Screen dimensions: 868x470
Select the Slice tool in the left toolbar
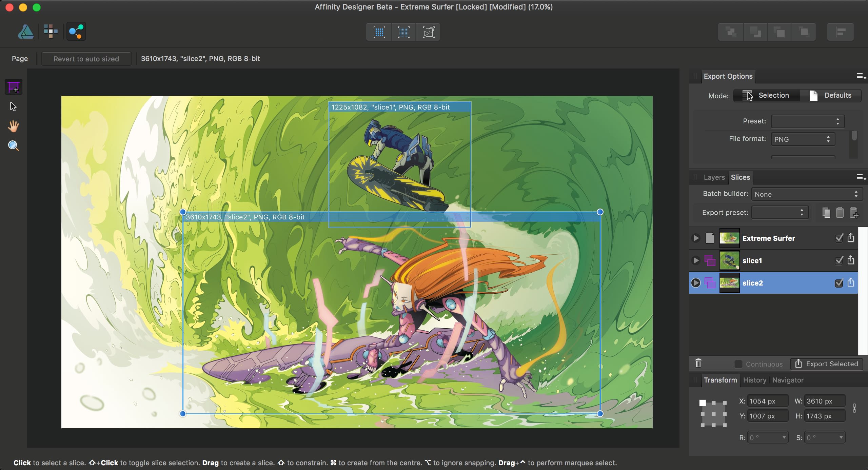(x=14, y=87)
